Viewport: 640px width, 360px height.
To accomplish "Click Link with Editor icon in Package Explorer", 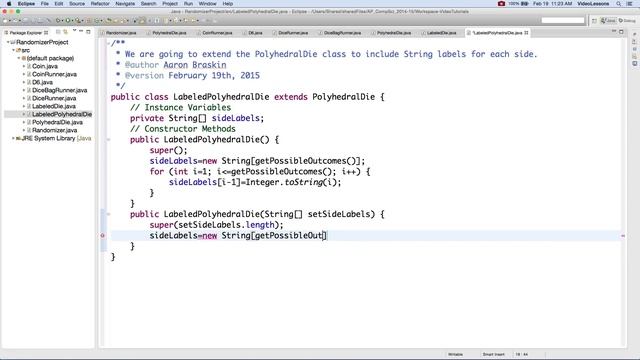I will (65, 32).
